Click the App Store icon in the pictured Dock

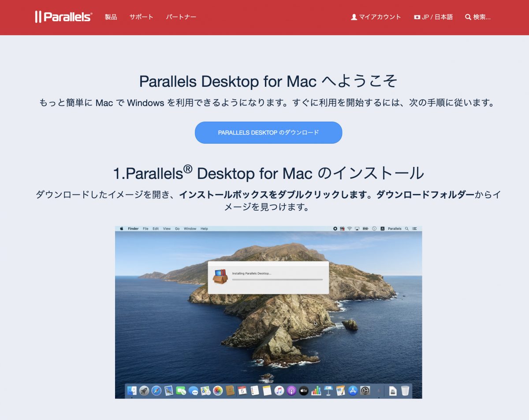(x=353, y=390)
